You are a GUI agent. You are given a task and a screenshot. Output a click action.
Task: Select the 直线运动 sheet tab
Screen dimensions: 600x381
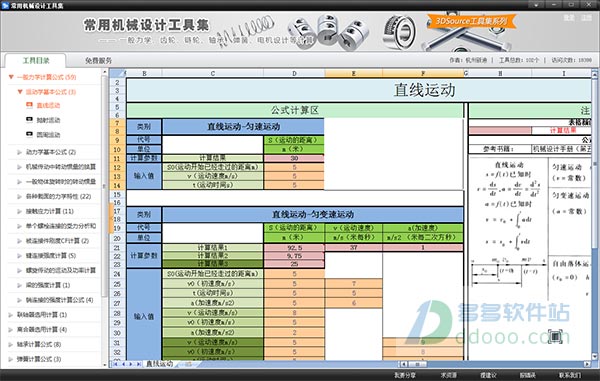pos(160,364)
